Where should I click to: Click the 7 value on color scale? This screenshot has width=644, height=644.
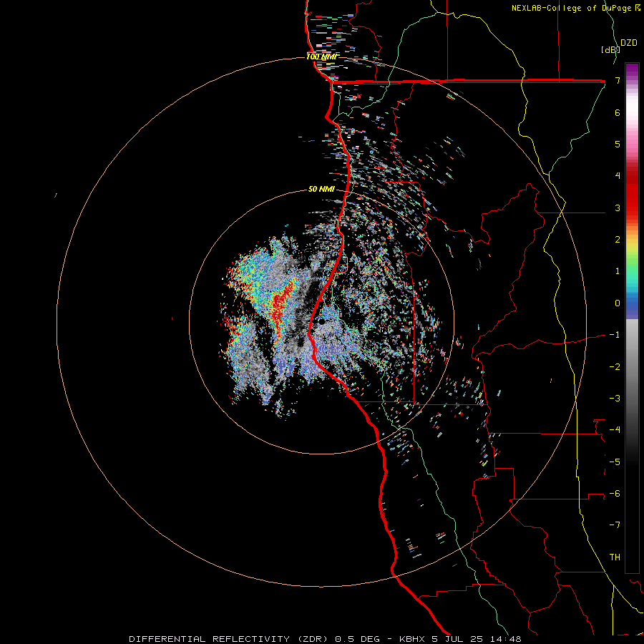coord(618,80)
